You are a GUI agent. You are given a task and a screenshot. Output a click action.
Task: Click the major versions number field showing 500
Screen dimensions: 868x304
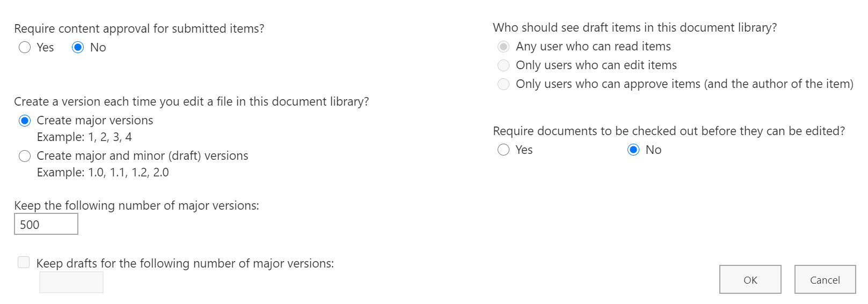(46, 224)
